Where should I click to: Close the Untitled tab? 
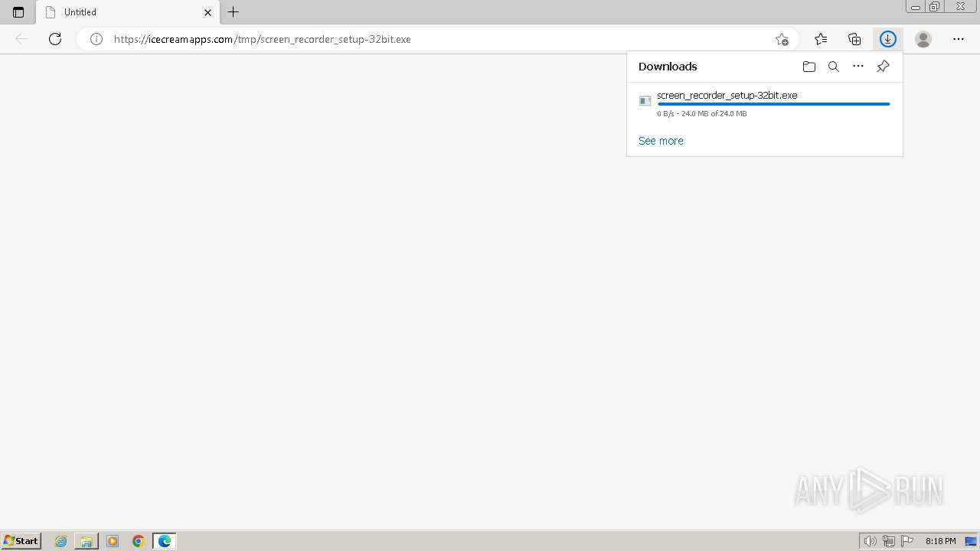207,12
